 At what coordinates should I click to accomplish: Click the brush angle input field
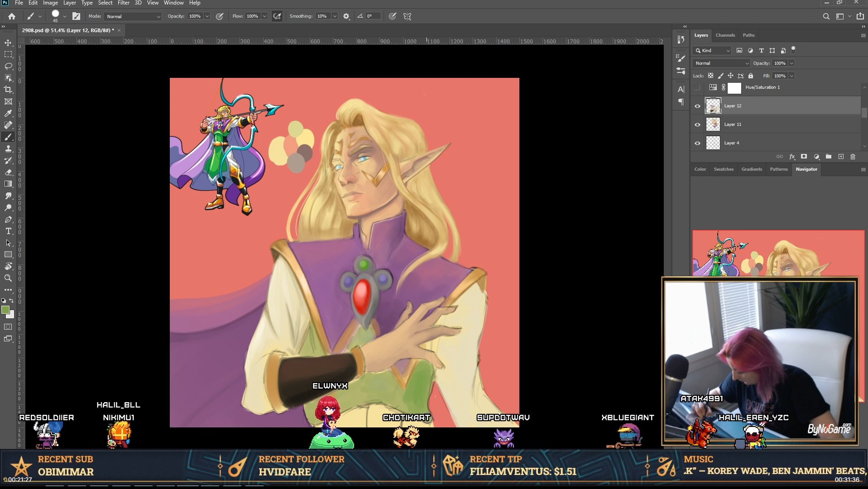pos(373,16)
